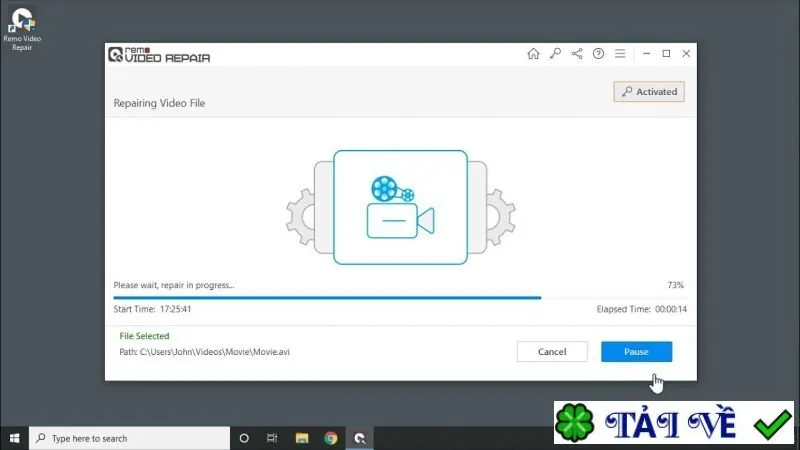Click the 73% progress value
800x450 pixels.
[x=676, y=285]
